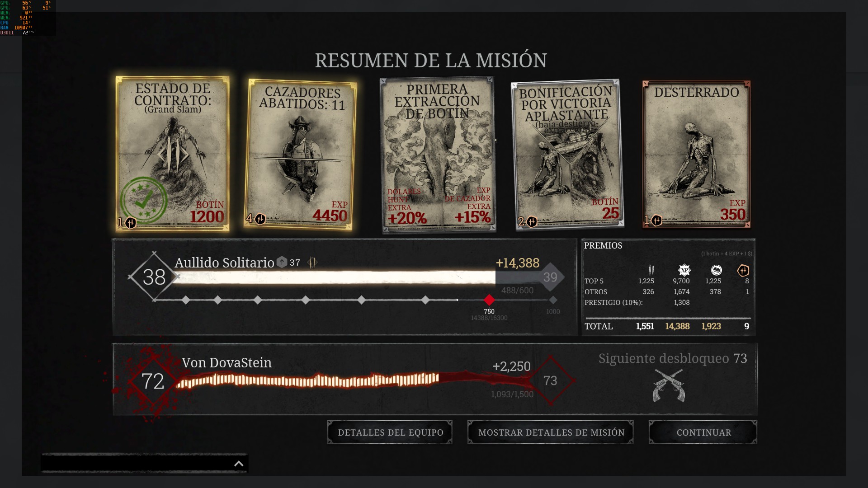Click the green checkmark seal on contract card

[144, 200]
